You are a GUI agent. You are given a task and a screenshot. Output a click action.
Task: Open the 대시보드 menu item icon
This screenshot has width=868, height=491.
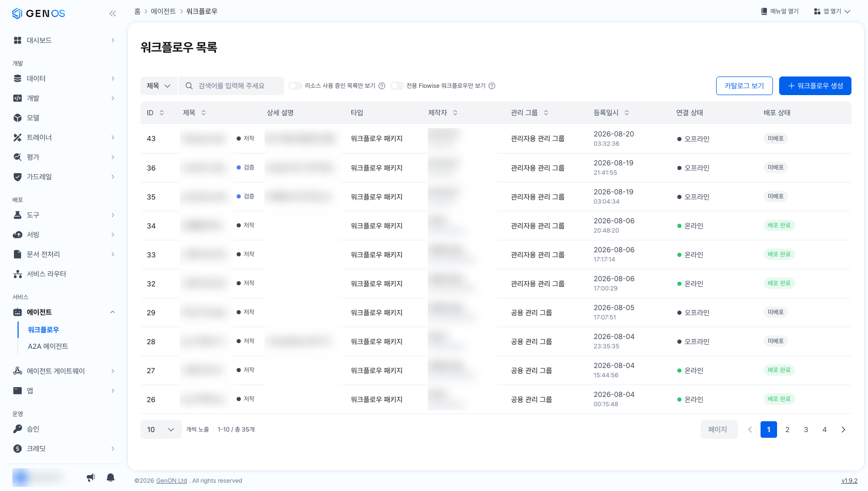18,40
